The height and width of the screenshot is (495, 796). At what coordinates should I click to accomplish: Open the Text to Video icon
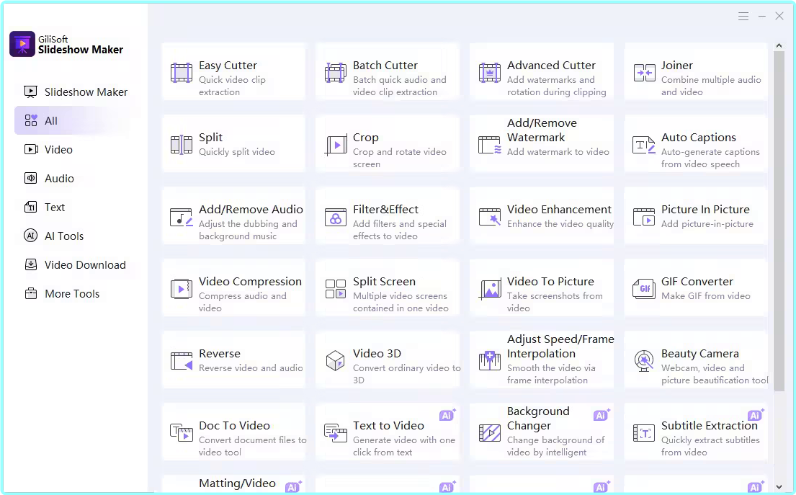coord(336,433)
